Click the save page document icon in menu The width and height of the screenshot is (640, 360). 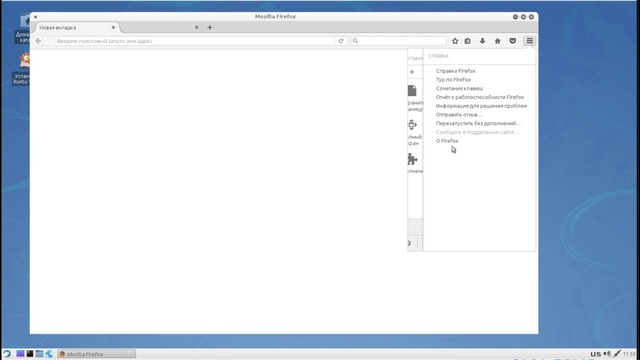(x=412, y=91)
